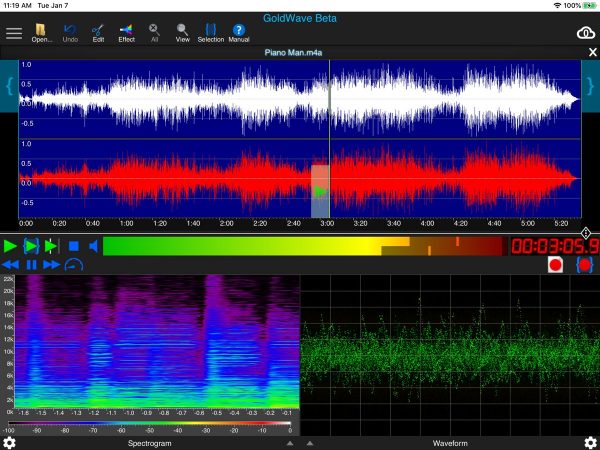
Task: Open the Selection braces menu
Action: coord(210,33)
